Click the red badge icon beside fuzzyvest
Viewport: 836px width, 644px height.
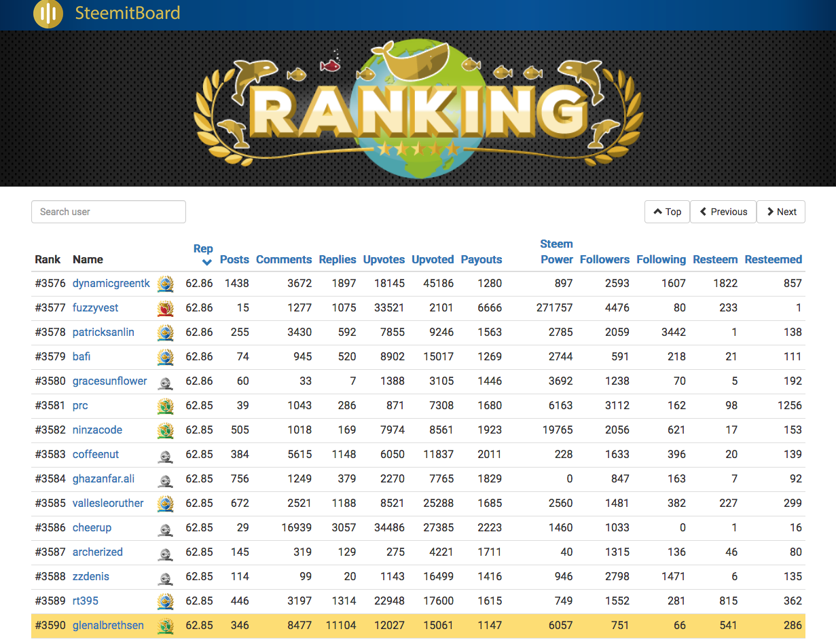pyautogui.click(x=165, y=308)
